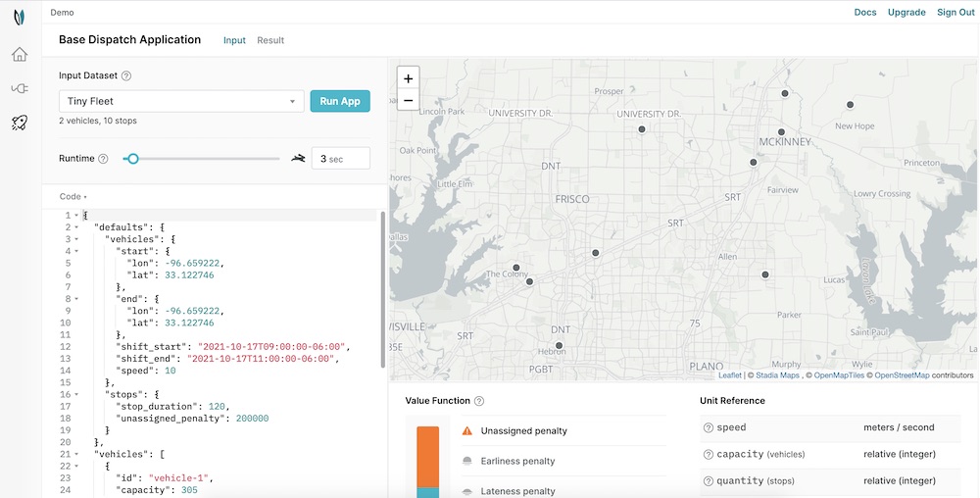Click the Demo breadcrumb text
The image size is (980, 498).
(62, 13)
